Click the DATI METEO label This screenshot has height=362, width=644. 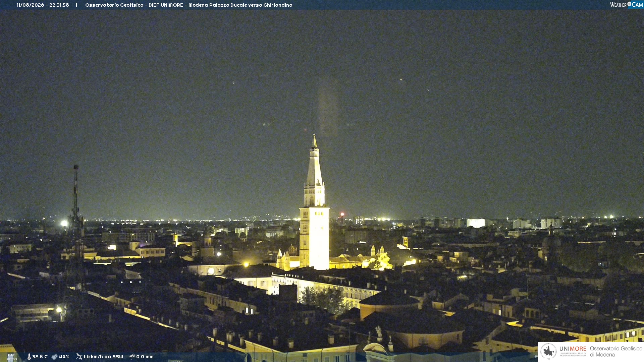(x=12, y=357)
